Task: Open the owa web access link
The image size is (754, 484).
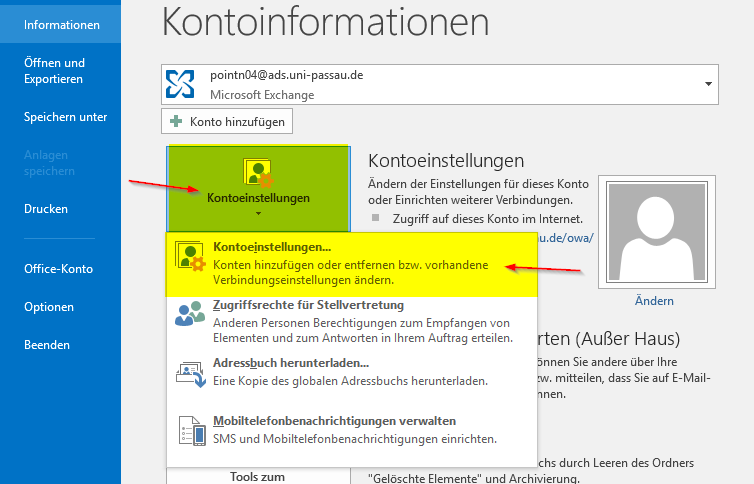Action: (566, 237)
